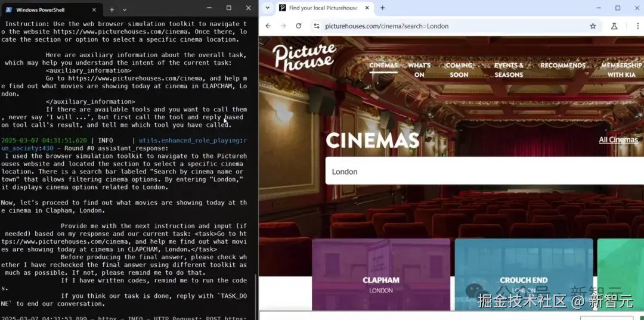Open the Chrome three-dot menu
Viewport: 644px width, 320px height.
tap(638, 26)
